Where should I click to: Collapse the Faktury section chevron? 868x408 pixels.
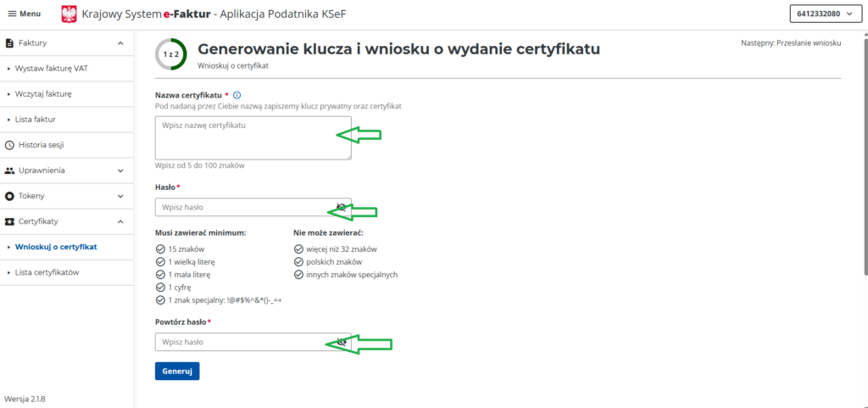tap(120, 42)
